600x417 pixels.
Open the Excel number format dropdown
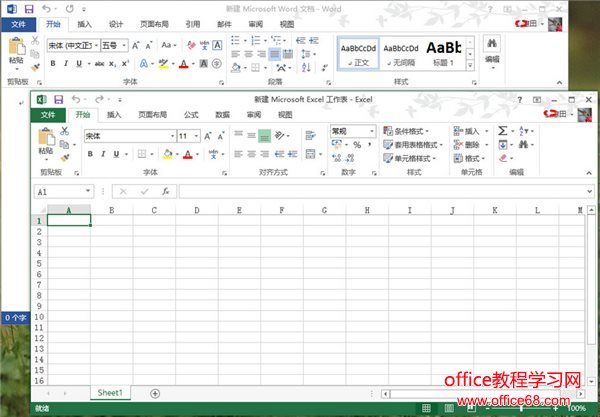click(x=372, y=131)
